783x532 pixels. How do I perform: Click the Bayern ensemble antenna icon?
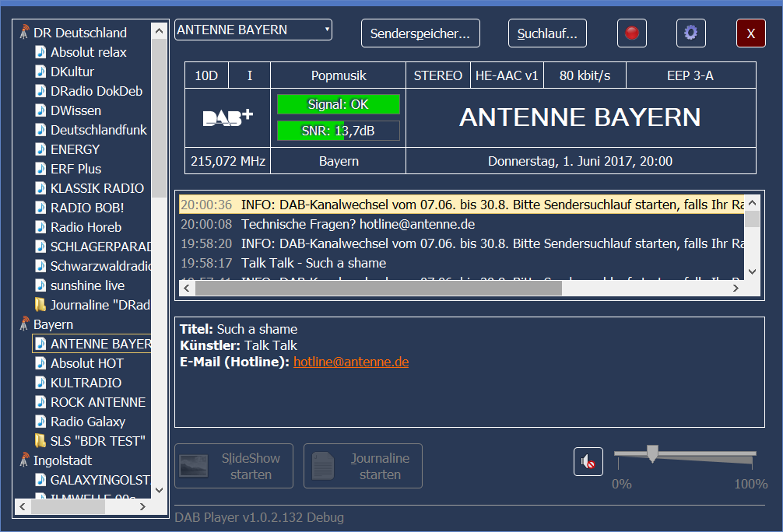coord(24,324)
